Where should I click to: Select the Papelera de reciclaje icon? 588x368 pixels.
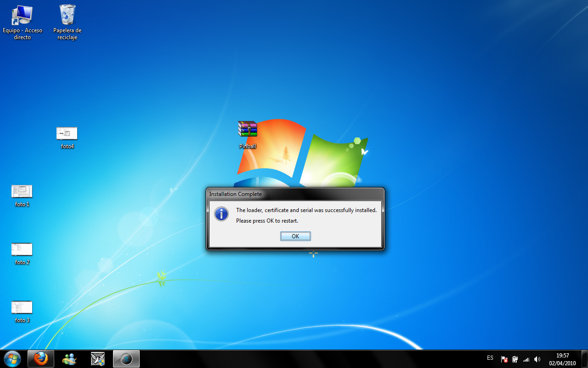(68, 23)
